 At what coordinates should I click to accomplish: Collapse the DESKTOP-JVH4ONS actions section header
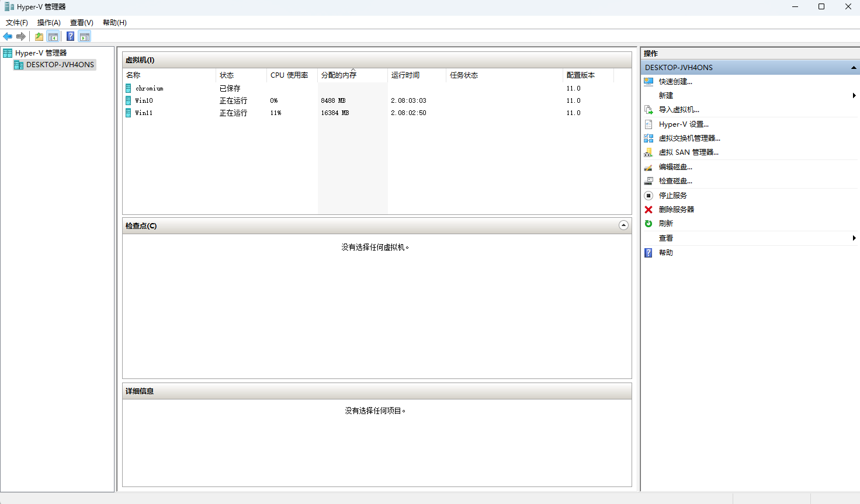(x=854, y=68)
